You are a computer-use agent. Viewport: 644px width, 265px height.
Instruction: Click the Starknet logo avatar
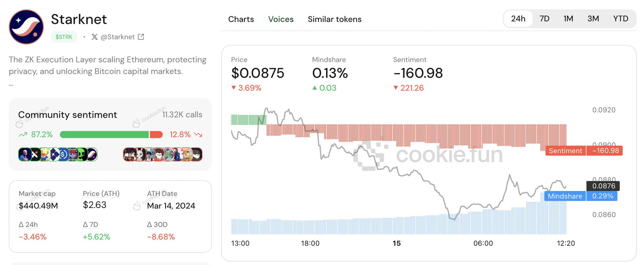(x=26, y=27)
